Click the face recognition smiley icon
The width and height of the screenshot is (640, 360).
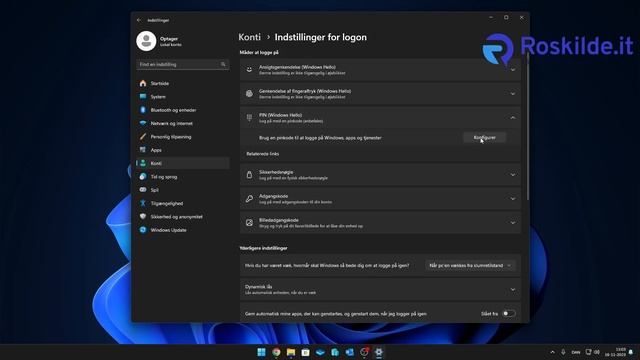[249, 70]
